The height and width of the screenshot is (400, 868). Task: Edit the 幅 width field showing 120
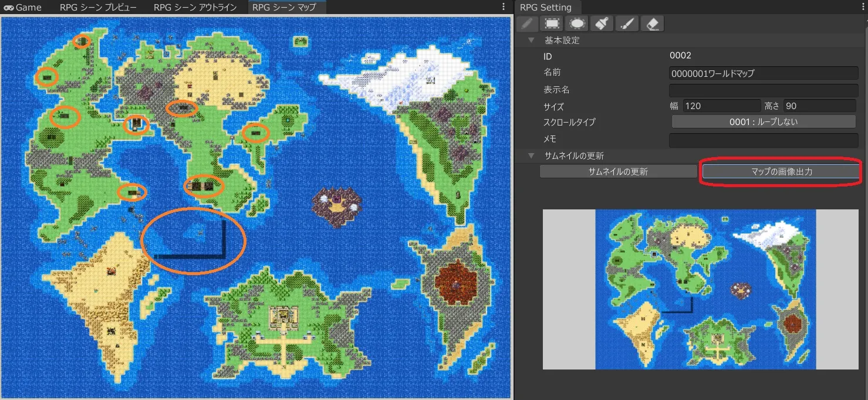pyautogui.click(x=722, y=106)
